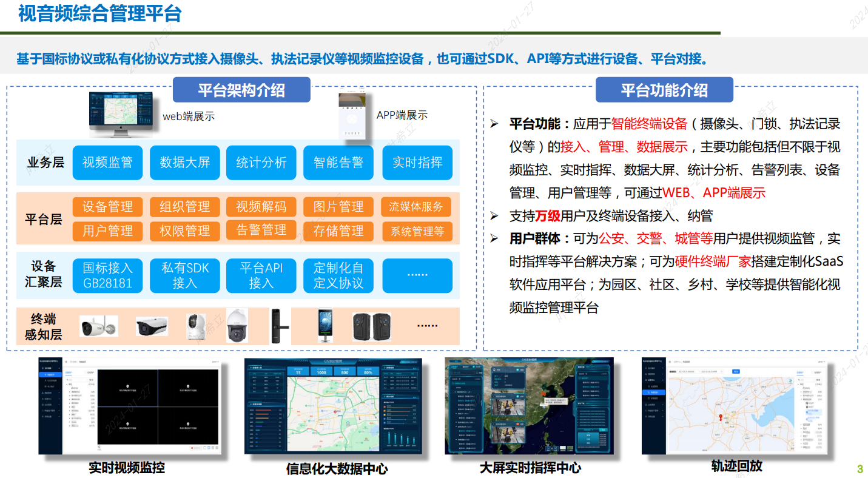Click the small indoor home camera icon
The height and width of the screenshot is (478, 868).
pyautogui.click(x=197, y=326)
